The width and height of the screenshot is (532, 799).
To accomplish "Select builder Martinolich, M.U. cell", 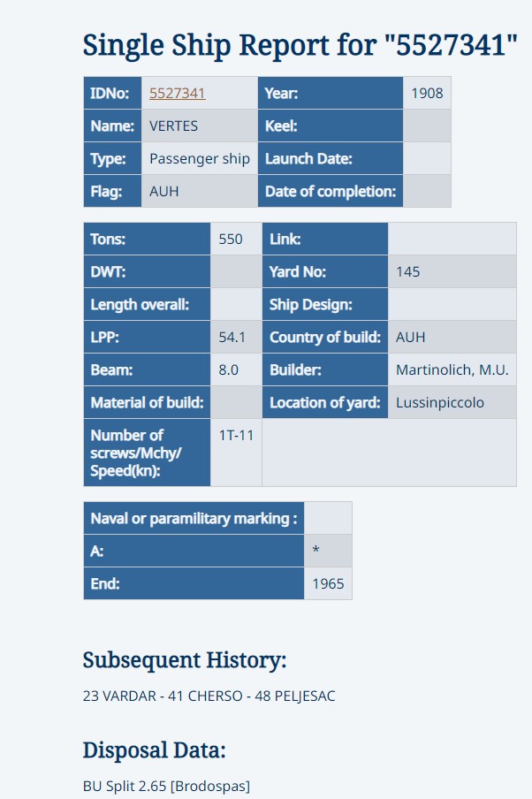I will coord(452,369).
